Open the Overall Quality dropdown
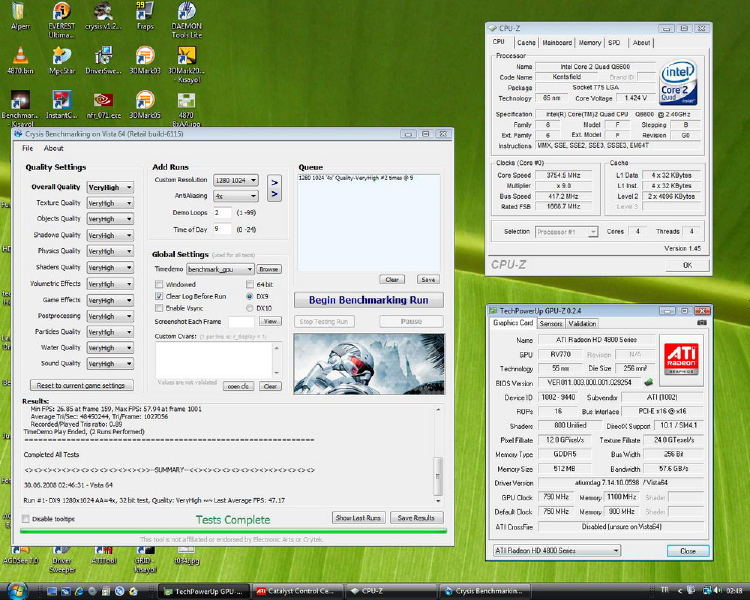This screenshot has width=750, height=600. (x=110, y=188)
